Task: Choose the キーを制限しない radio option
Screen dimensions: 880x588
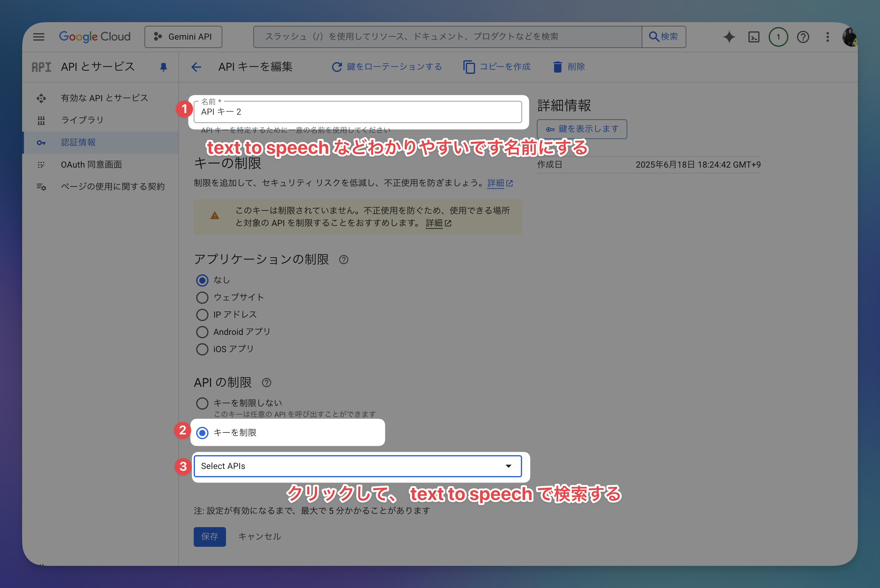Action: click(x=202, y=403)
